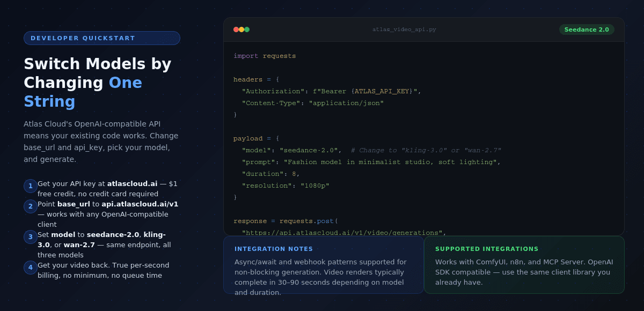This screenshot has width=644, height=311.
Task: Click the red window dot
Action: pyautogui.click(x=236, y=29)
